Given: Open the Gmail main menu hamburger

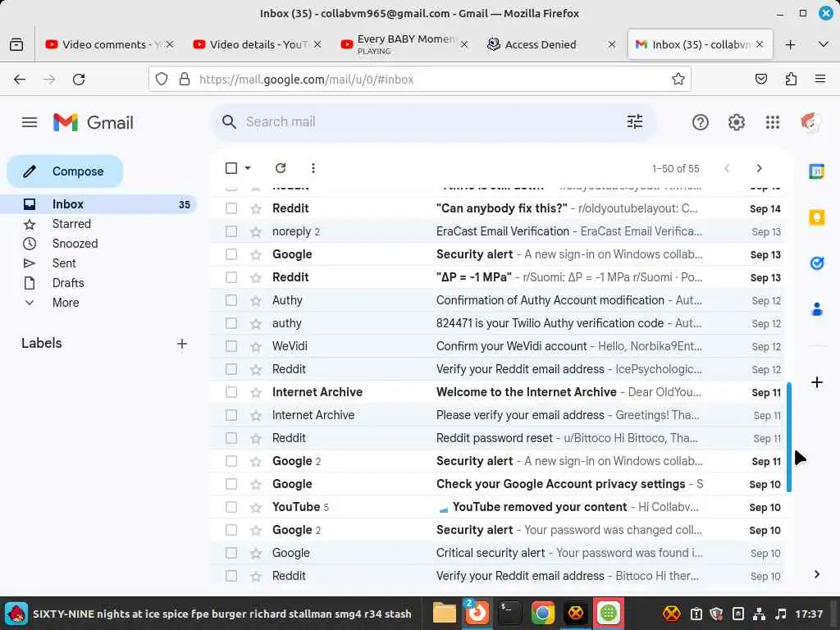Looking at the screenshot, I should point(30,122).
